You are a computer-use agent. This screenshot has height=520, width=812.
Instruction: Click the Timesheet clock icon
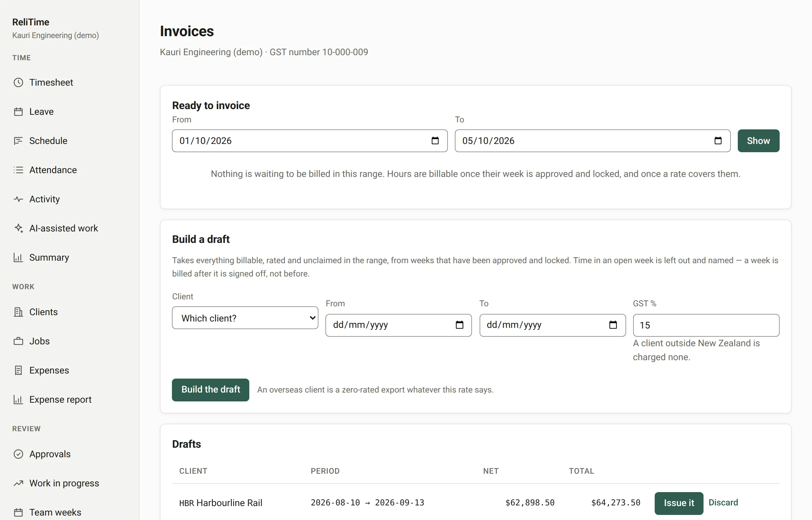pos(18,82)
